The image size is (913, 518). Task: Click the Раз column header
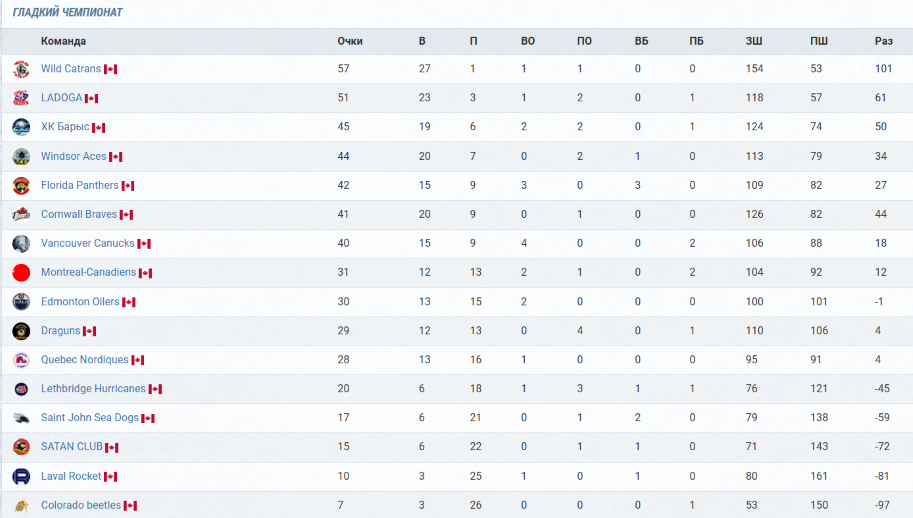(883, 41)
